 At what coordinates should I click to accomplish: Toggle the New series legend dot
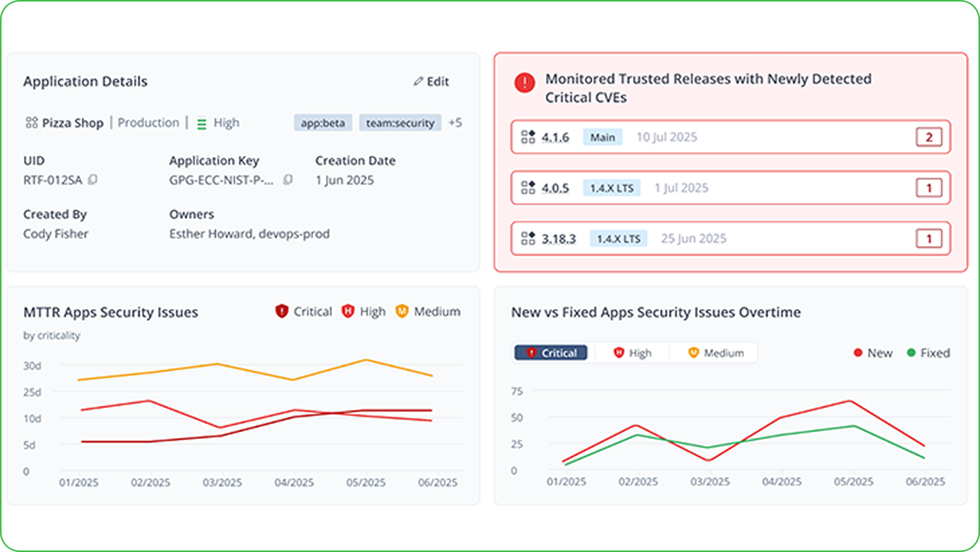[x=858, y=353]
